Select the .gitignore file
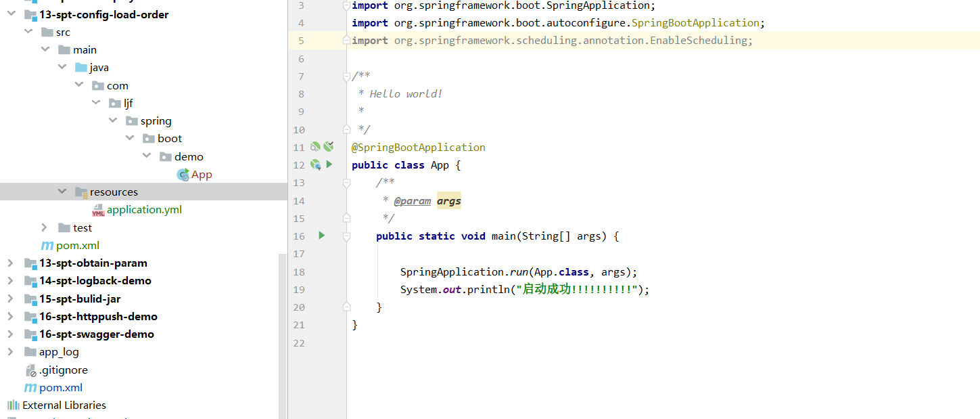980x419 pixels. [64, 370]
